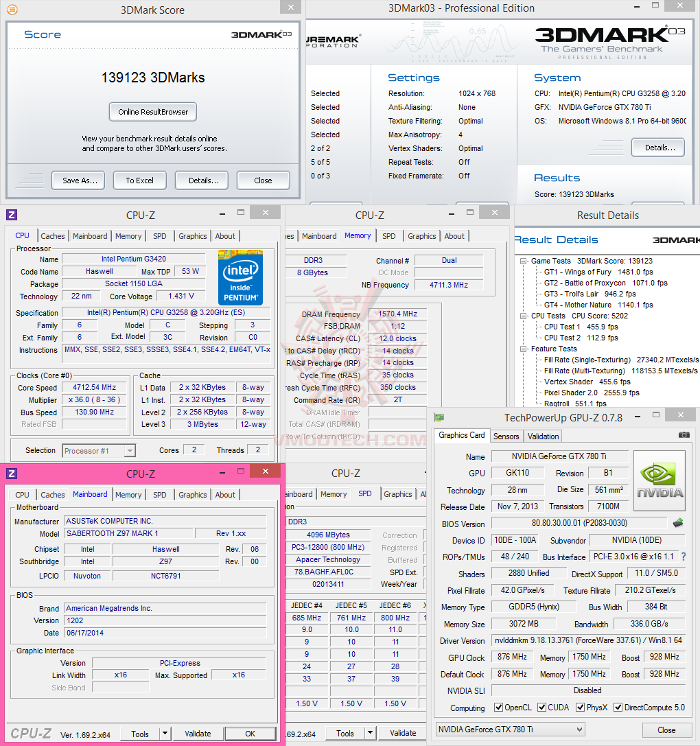Click the 139123 3DMarks score text
Viewport: 700px width, 746px height.
(x=153, y=78)
